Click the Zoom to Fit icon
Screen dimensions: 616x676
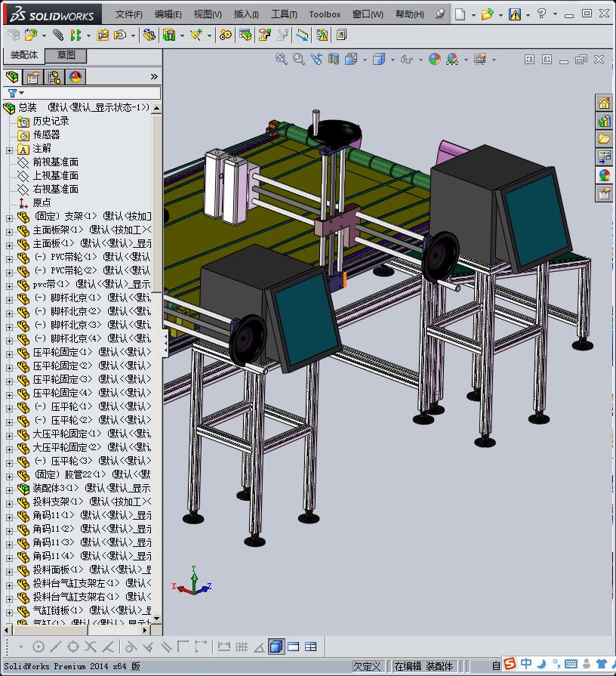click(x=282, y=59)
